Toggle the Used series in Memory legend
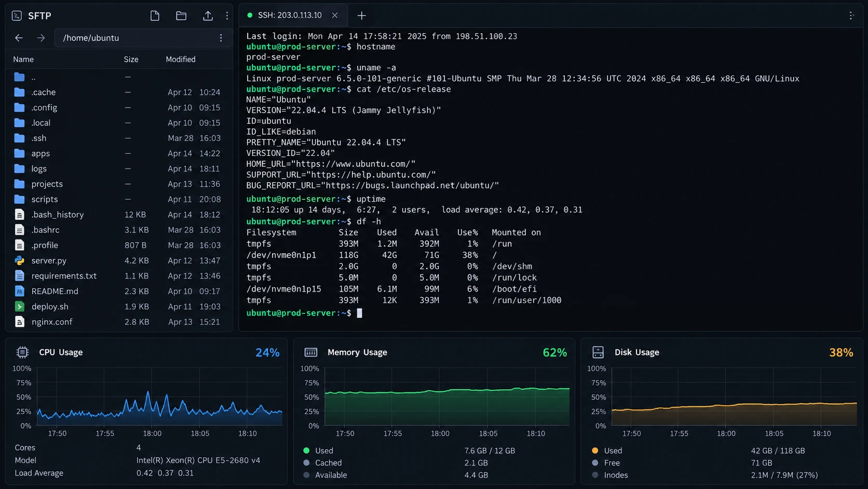 coord(319,451)
